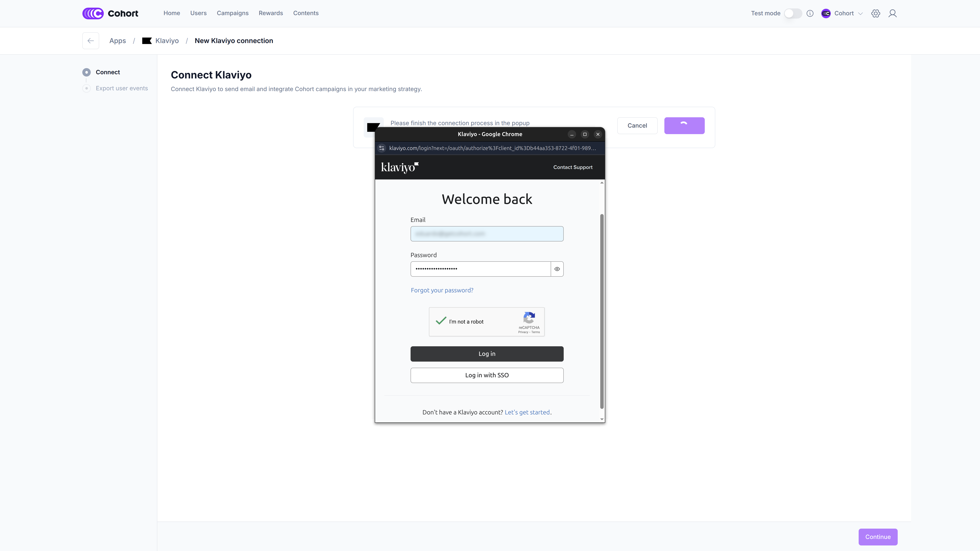The width and height of the screenshot is (980, 551).
Task: Click the Test mode info icon
Action: point(810,13)
